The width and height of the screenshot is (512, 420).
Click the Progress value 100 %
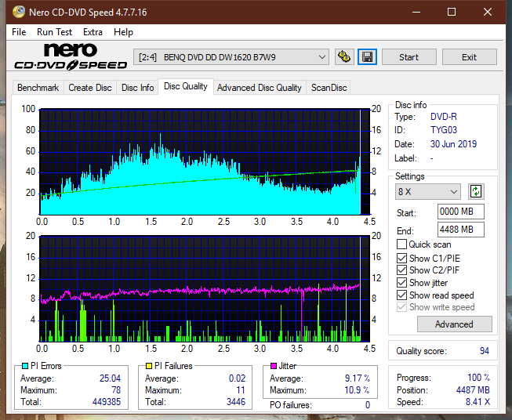tap(479, 378)
